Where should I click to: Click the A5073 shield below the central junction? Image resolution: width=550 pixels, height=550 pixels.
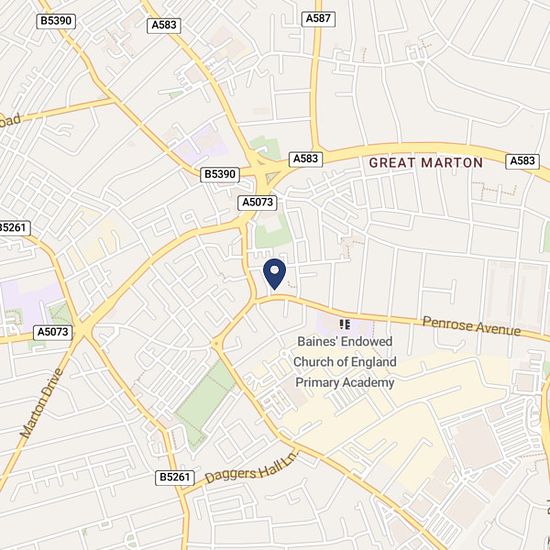(x=257, y=202)
